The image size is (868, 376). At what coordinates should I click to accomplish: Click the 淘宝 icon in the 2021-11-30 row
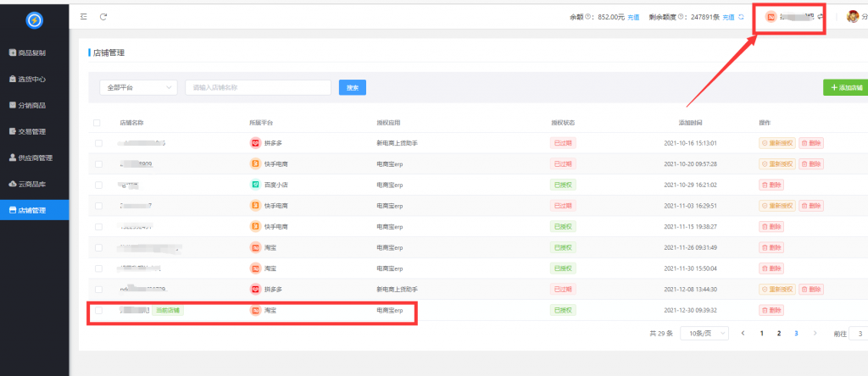pyautogui.click(x=255, y=268)
